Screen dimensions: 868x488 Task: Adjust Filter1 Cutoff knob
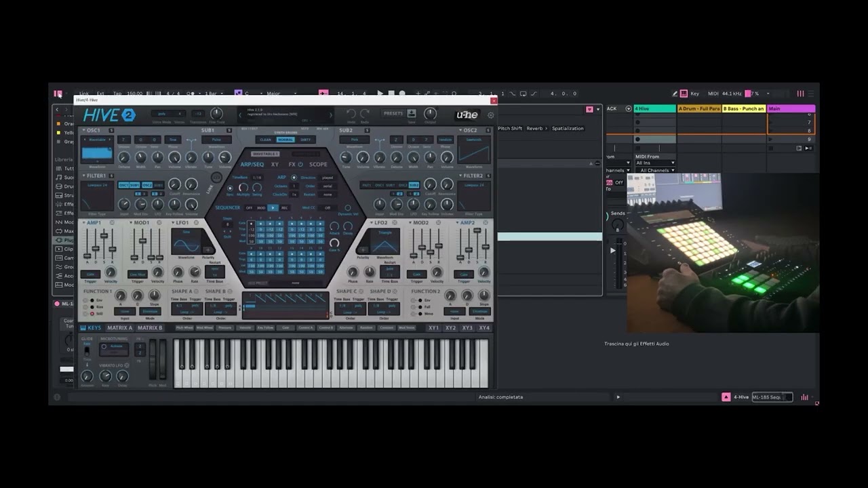pyautogui.click(x=174, y=184)
